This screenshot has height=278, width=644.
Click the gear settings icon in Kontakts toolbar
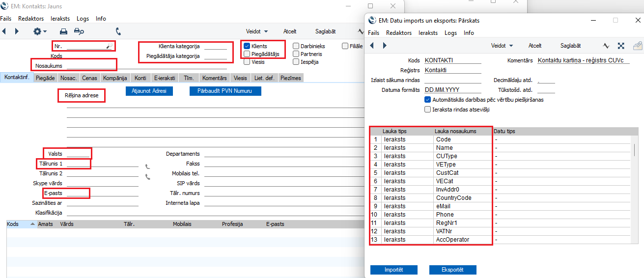38,31
